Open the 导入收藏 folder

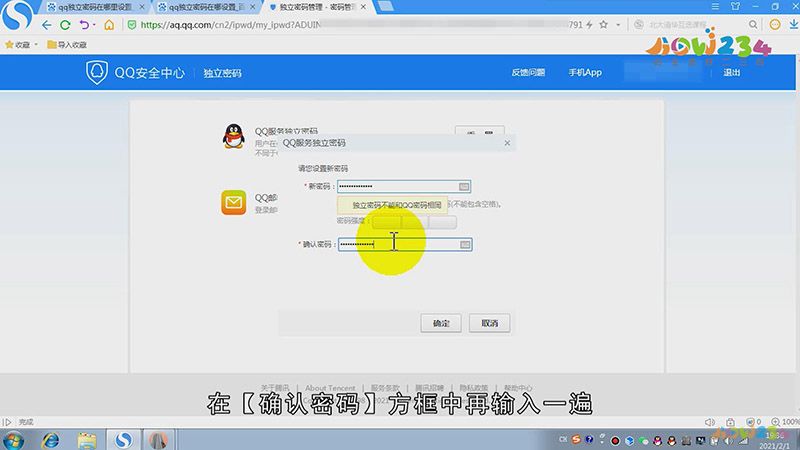click(x=67, y=45)
